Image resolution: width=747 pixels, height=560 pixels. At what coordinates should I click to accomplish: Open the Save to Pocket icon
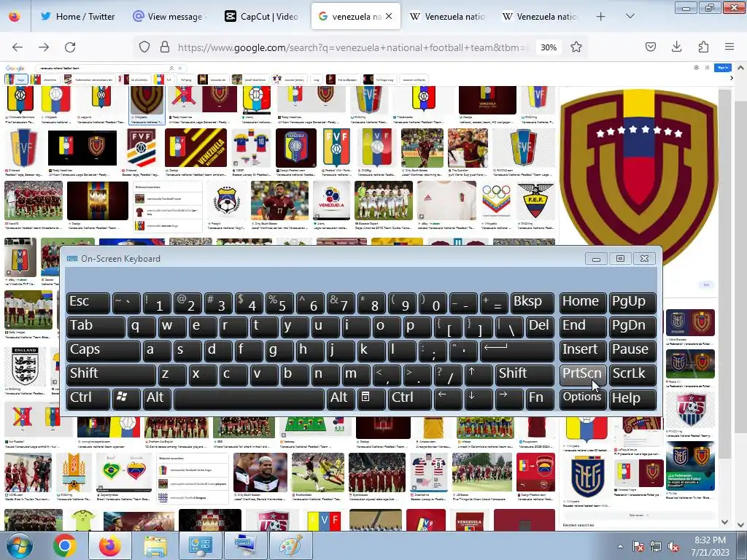(650, 47)
